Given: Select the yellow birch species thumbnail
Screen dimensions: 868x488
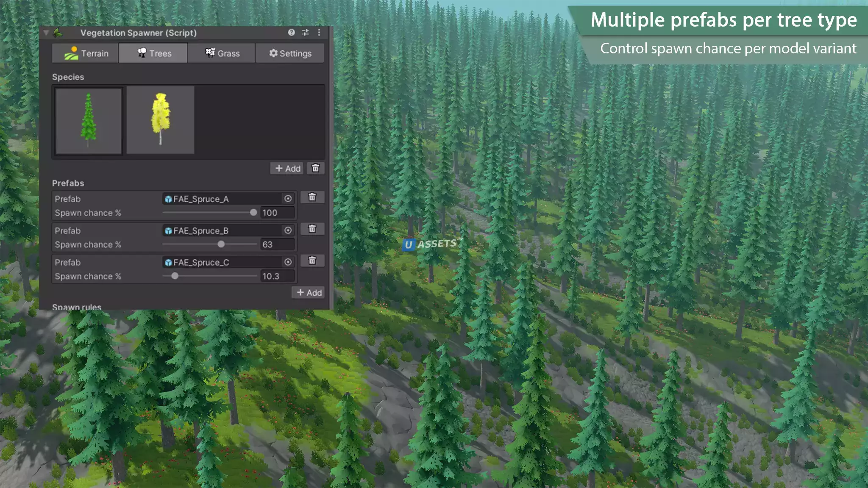Looking at the screenshot, I should pos(160,120).
